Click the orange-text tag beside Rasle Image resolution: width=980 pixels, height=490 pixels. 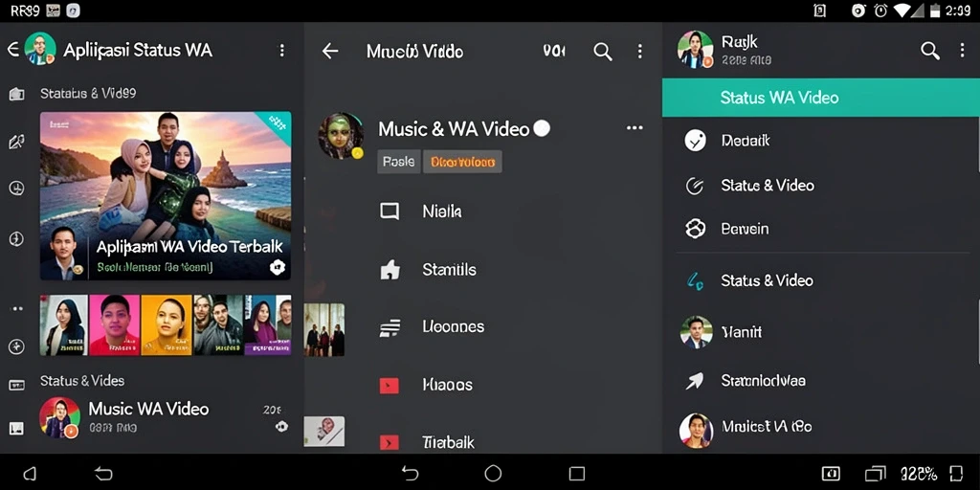(462, 162)
